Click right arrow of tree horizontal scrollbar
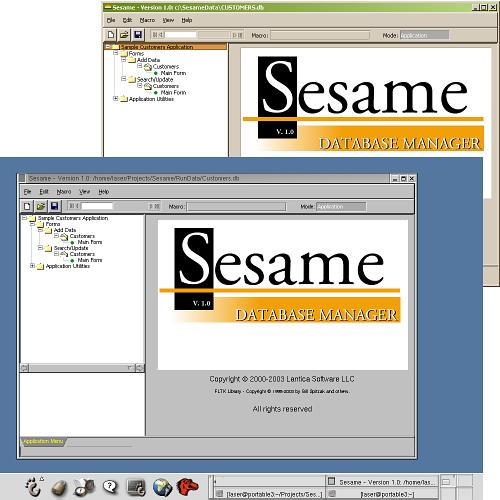 coord(140,368)
